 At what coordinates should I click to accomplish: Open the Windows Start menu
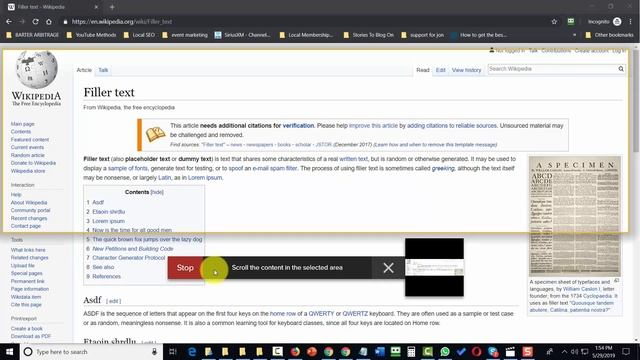click(9, 352)
